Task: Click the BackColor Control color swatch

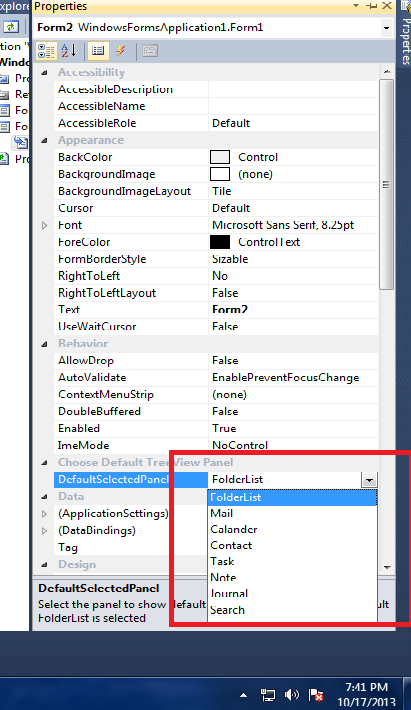Action: [x=220, y=157]
